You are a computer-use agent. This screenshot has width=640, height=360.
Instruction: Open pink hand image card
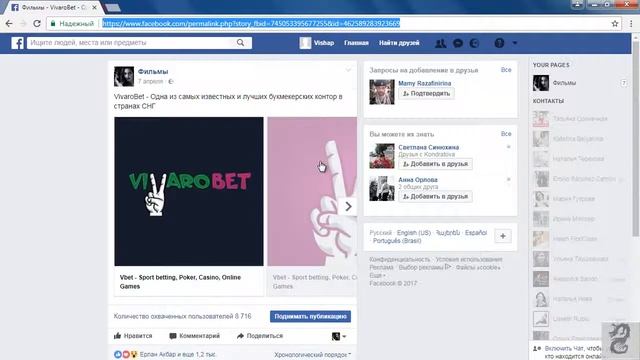[x=312, y=191]
